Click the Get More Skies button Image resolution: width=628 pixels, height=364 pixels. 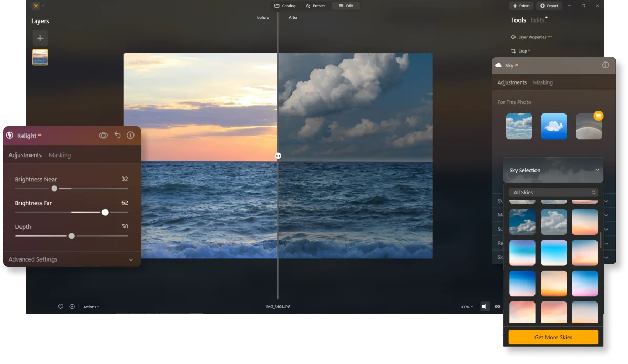[x=553, y=337]
